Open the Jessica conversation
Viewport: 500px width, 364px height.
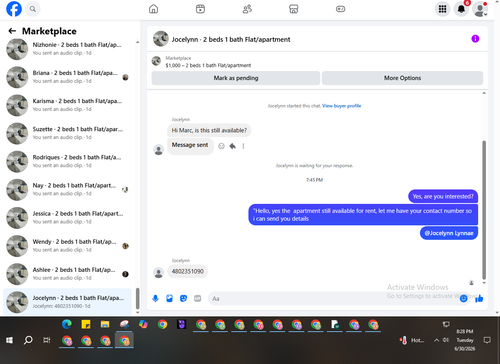(67, 218)
